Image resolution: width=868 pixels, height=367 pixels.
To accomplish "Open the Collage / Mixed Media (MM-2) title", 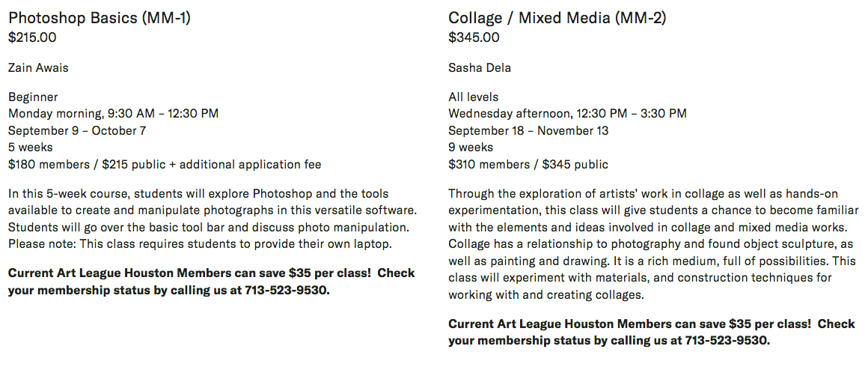I will pyautogui.click(x=557, y=18).
